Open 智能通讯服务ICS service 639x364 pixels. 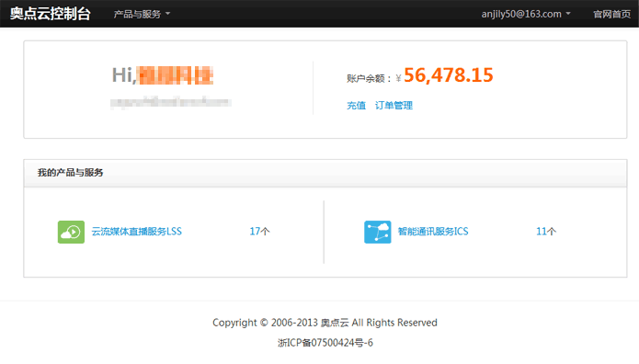tap(433, 232)
